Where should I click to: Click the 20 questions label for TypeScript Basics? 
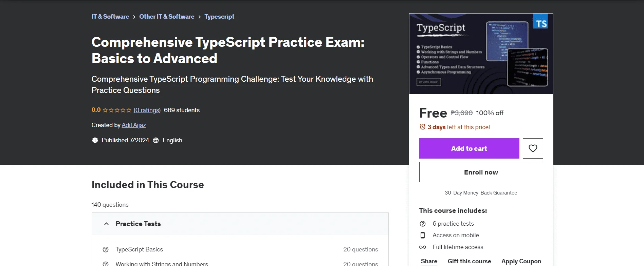[x=361, y=249]
